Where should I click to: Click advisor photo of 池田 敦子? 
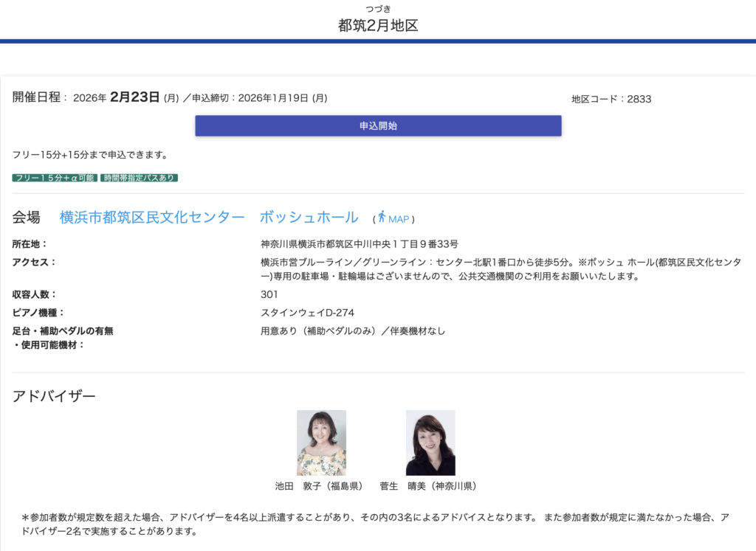click(321, 443)
